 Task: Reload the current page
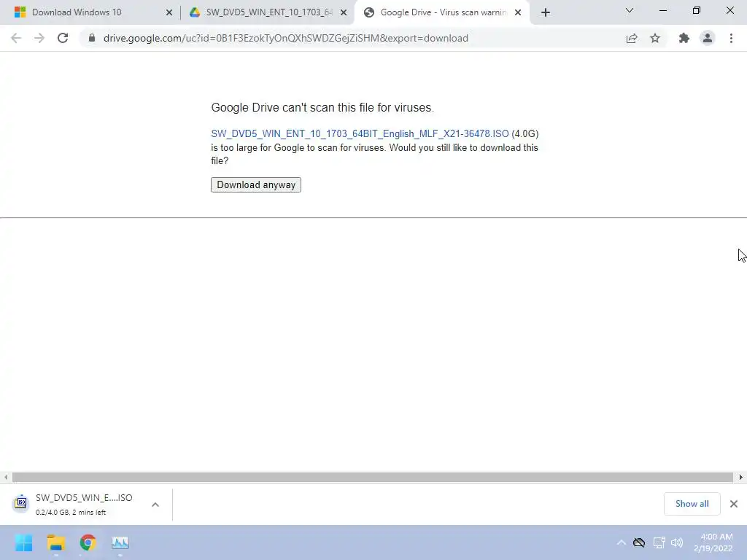click(63, 38)
